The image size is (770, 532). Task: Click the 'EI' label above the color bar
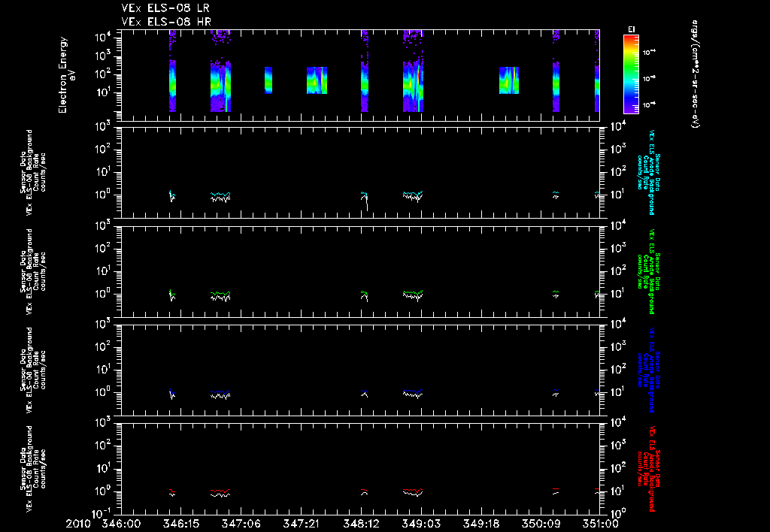[x=631, y=29]
